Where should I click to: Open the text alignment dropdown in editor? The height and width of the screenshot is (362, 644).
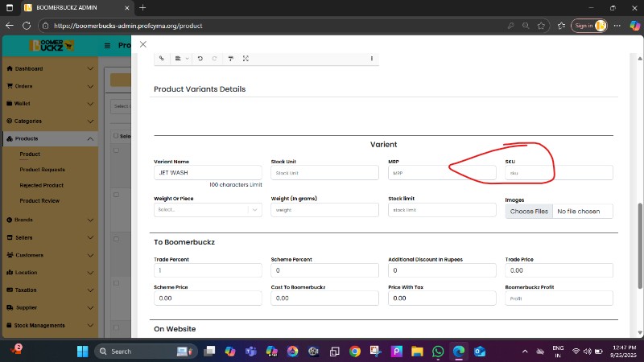click(x=181, y=58)
